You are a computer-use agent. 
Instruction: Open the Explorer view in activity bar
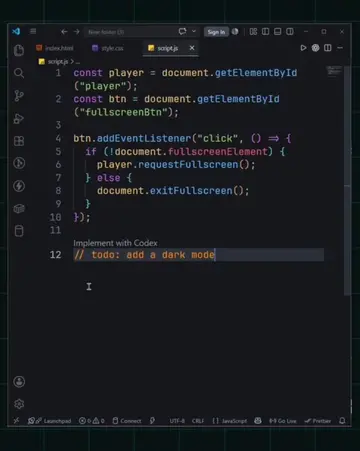pyautogui.click(x=19, y=50)
